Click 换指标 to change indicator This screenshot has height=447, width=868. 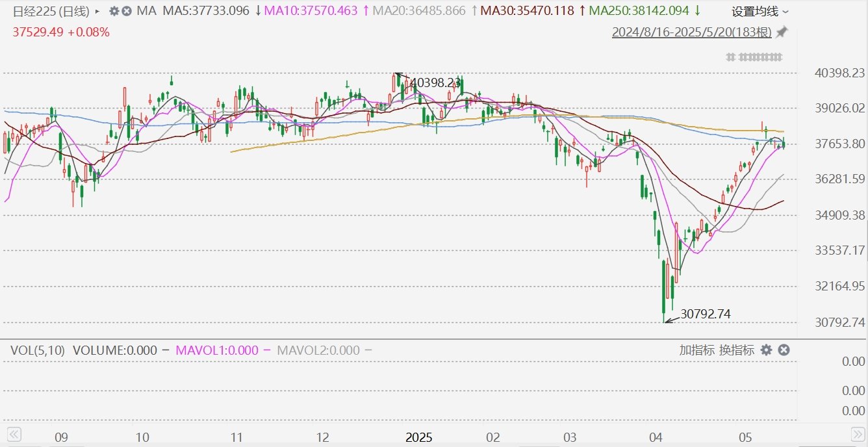click(737, 350)
